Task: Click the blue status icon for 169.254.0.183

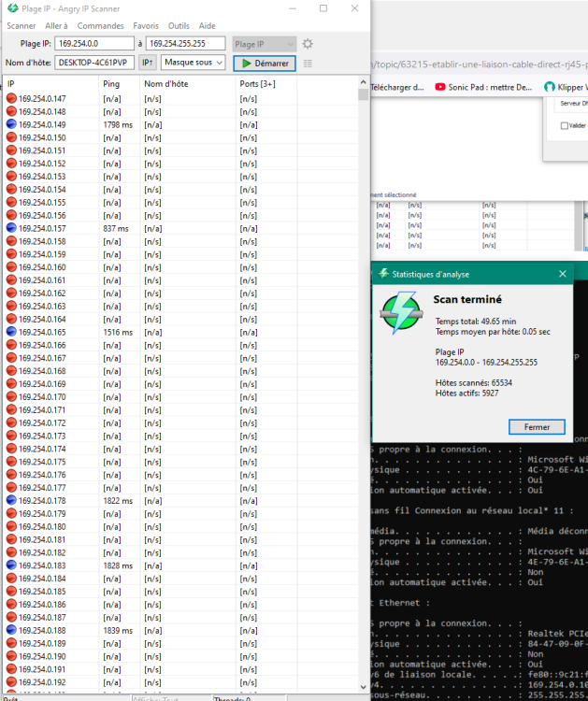Action: pos(11,565)
